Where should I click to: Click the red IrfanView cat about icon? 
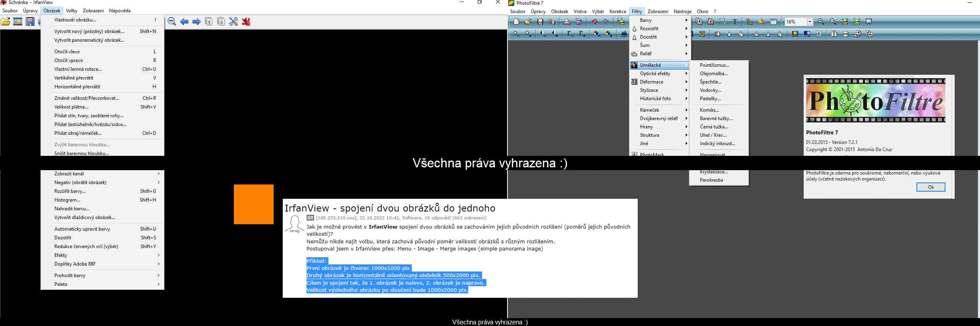click(x=246, y=21)
